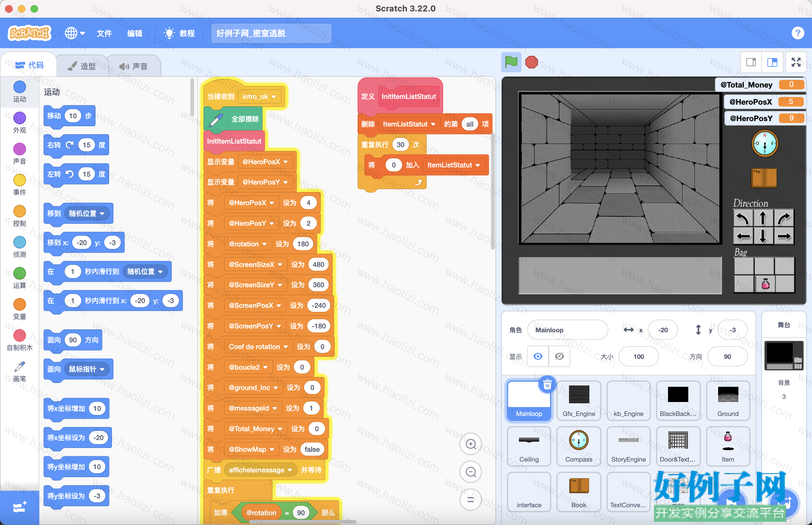Open the tutorials lightbulb
The image size is (812, 525).
169,33
